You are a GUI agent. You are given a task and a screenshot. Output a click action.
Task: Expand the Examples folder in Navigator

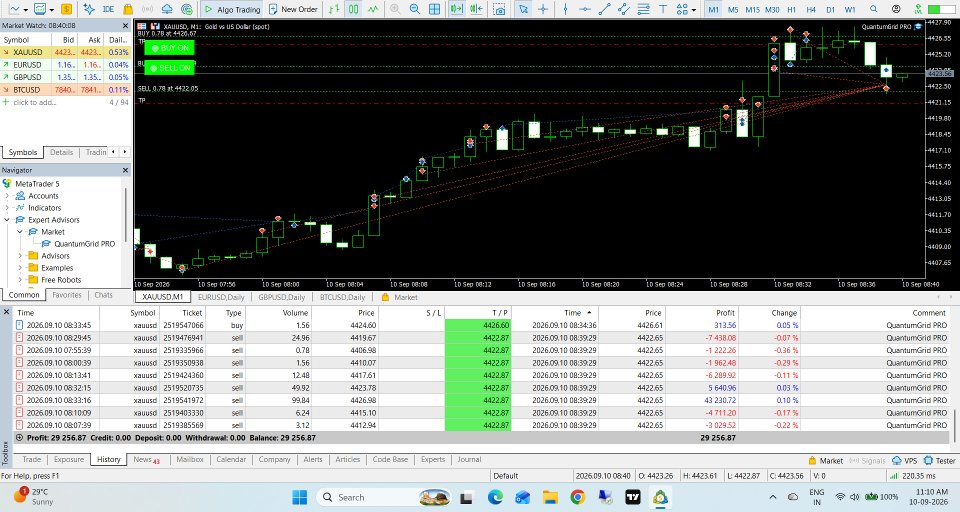click(x=20, y=268)
